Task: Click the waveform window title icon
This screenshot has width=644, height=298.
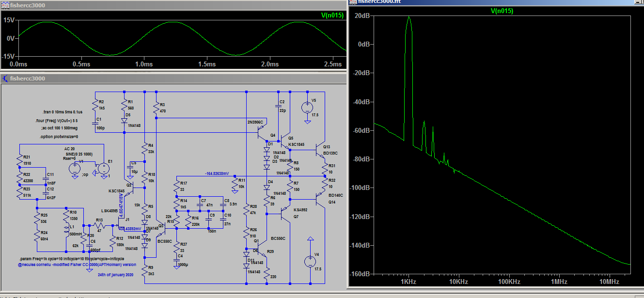Action: 4,4
